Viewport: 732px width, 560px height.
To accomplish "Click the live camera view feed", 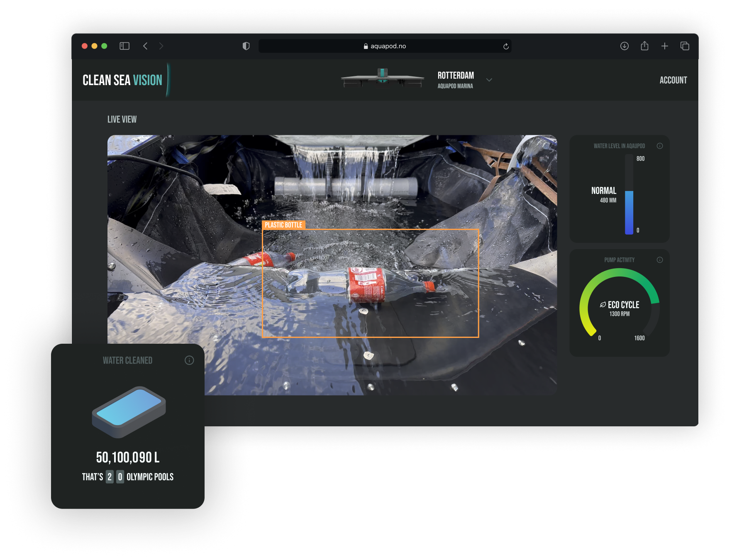I will coord(332,265).
